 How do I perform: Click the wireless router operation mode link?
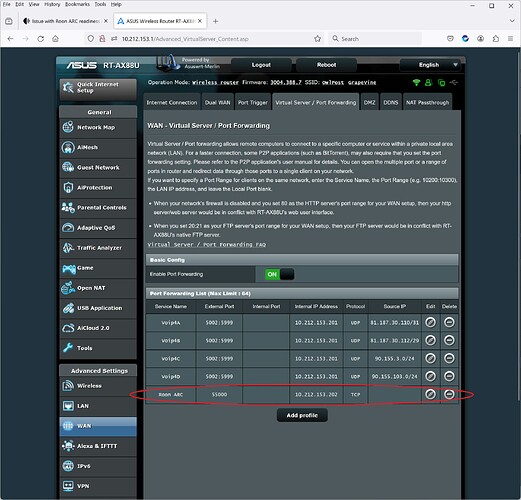215,82
